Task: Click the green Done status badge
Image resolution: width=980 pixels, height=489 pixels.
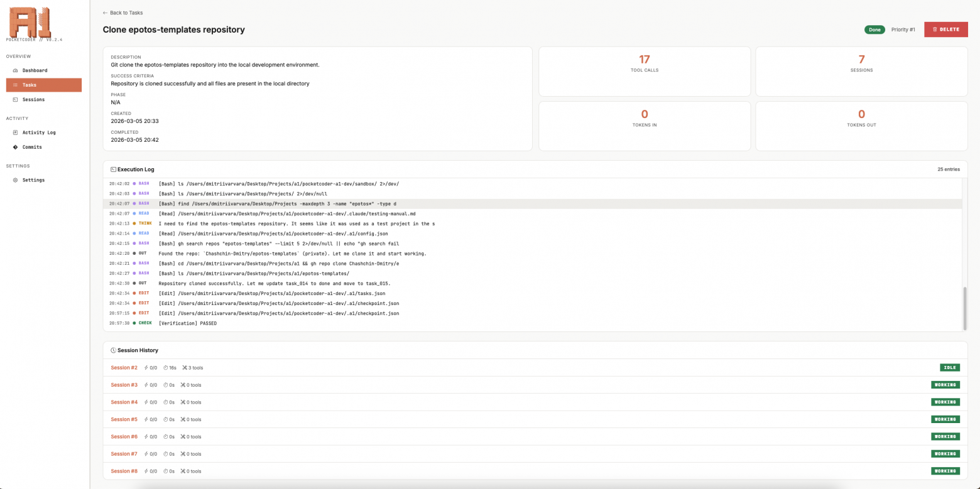Action: [x=874, y=30]
